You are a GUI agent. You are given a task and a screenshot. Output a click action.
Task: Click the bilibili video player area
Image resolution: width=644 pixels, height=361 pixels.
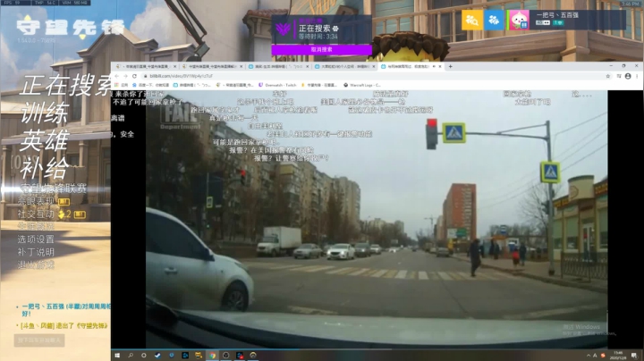coord(377,220)
